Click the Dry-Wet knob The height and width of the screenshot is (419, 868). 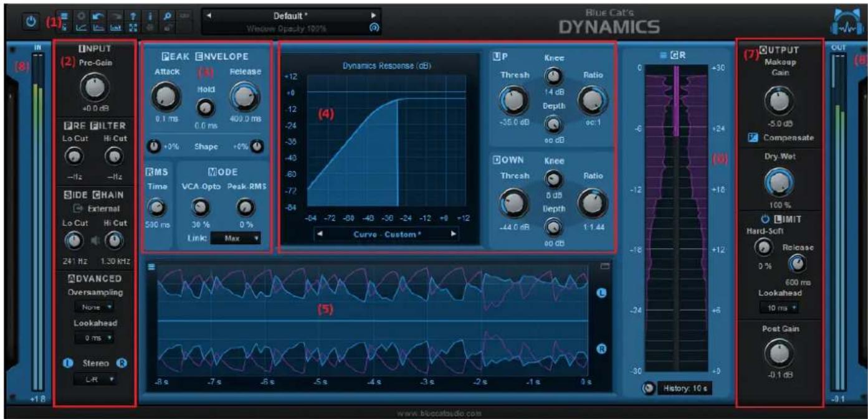(778, 182)
